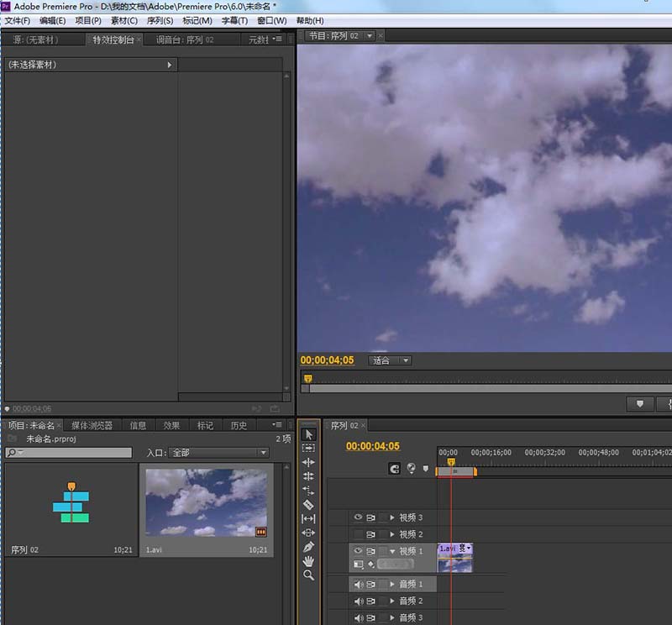Open the 序列(S) menu
Screen dimensions: 672x625
pos(160,20)
